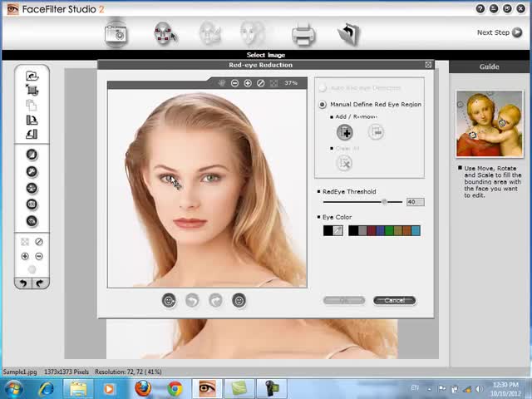This screenshot has height=399, width=532.
Task: Click the Clear All regions icon
Action: coord(344,163)
